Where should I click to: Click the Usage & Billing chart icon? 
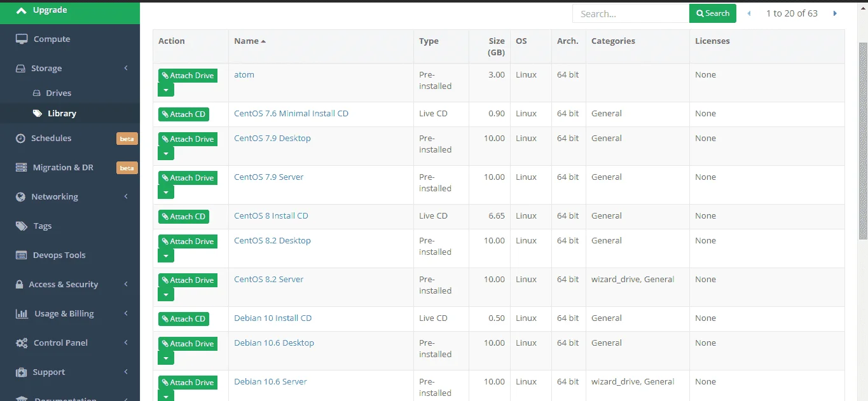[x=22, y=313]
